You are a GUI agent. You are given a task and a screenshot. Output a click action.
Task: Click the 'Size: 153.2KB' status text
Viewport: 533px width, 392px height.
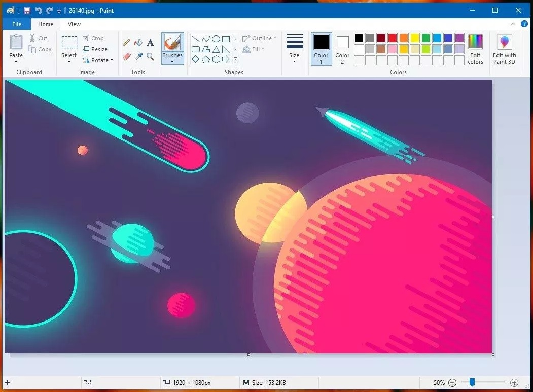[269, 383]
